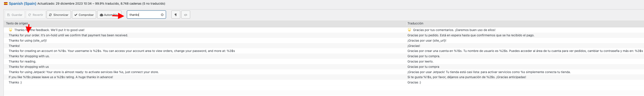644x96 pixels.
Task: Click the Comprobar check button
Action: pos(84,15)
